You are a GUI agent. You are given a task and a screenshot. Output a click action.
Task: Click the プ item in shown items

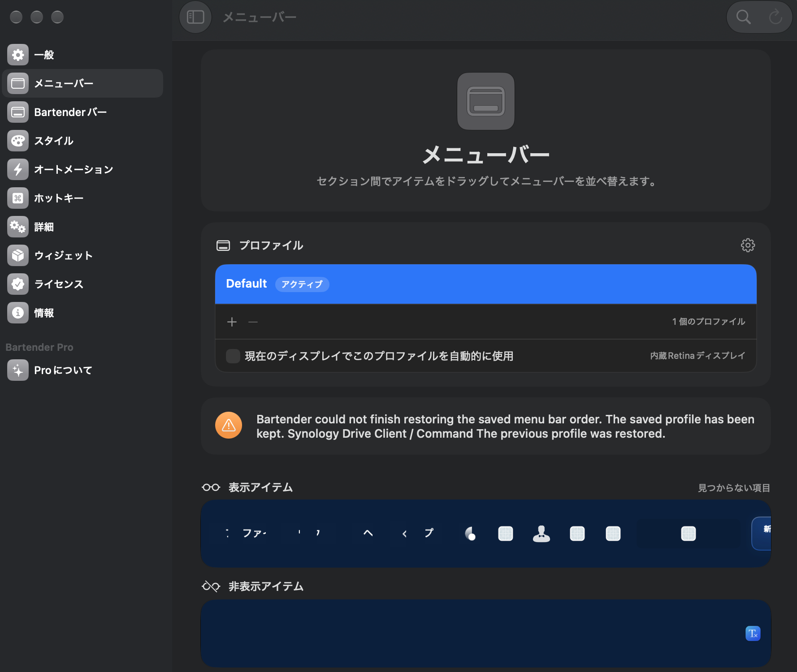pyautogui.click(x=429, y=533)
